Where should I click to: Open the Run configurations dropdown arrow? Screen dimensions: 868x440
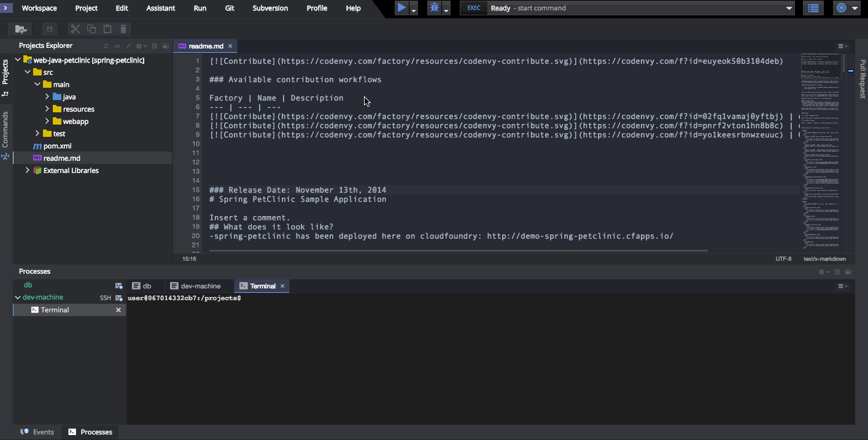(414, 10)
